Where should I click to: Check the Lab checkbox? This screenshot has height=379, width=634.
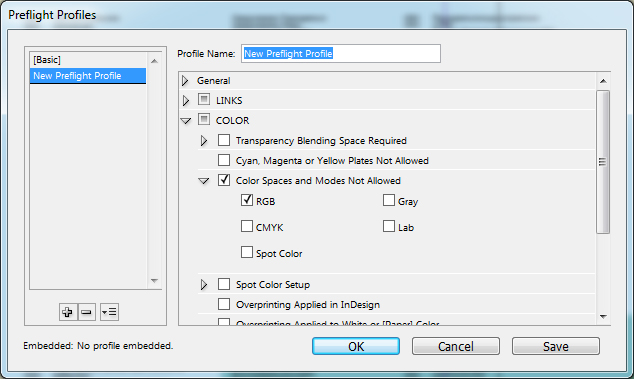[x=389, y=226]
